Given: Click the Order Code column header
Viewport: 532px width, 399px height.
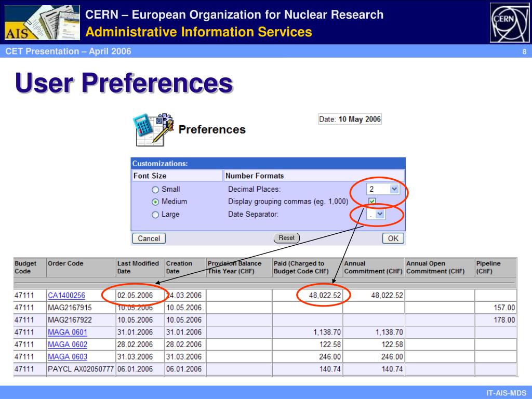Looking at the screenshot, I should 81,268.
